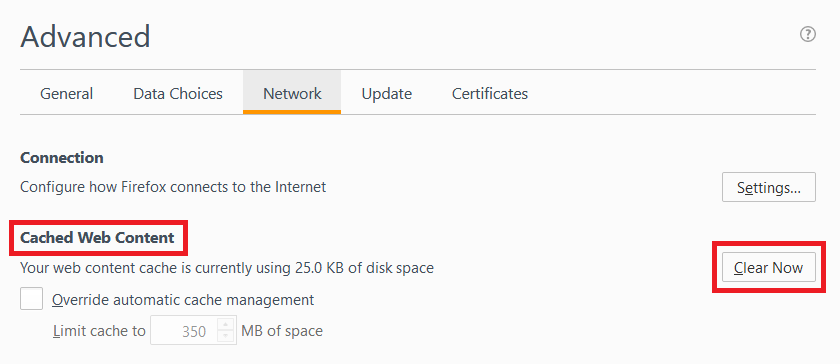This screenshot has height=364, width=840.
Task: Decrease cache limit with down arrow
Action: (226, 337)
